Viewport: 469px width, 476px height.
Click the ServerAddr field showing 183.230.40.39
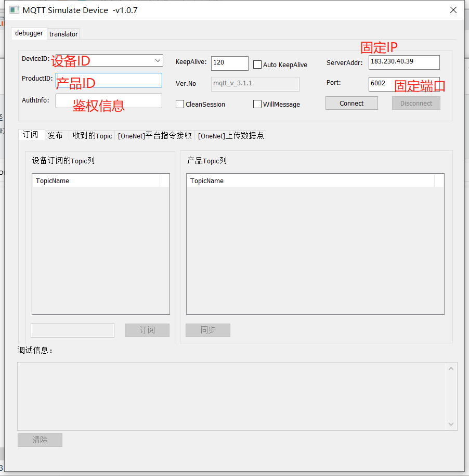pyautogui.click(x=403, y=62)
